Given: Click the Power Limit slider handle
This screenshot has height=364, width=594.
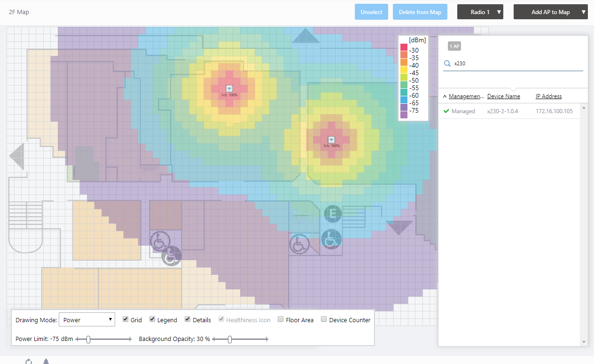Looking at the screenshot, I should pyautogui.click(x=88, y=339).
